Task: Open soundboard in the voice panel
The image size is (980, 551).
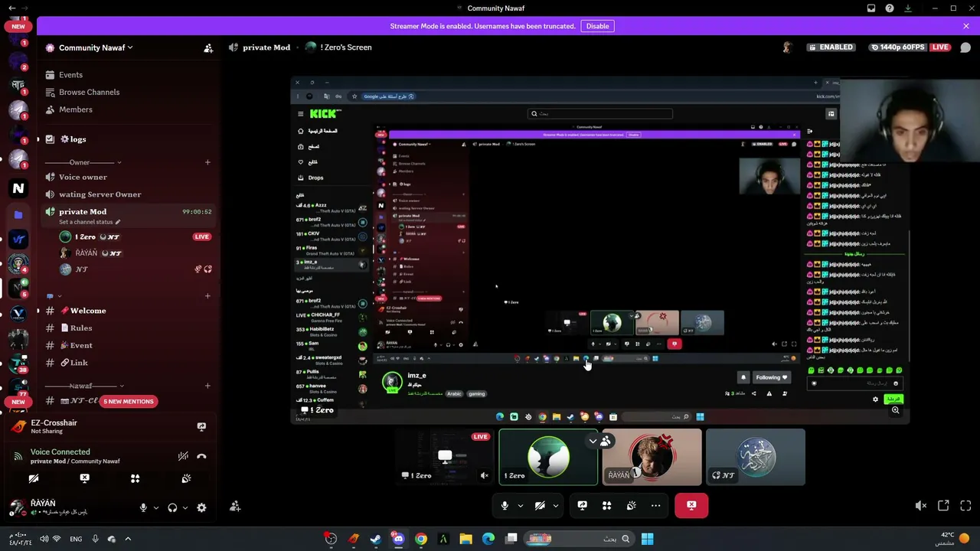Action: [x=186, y=478]
